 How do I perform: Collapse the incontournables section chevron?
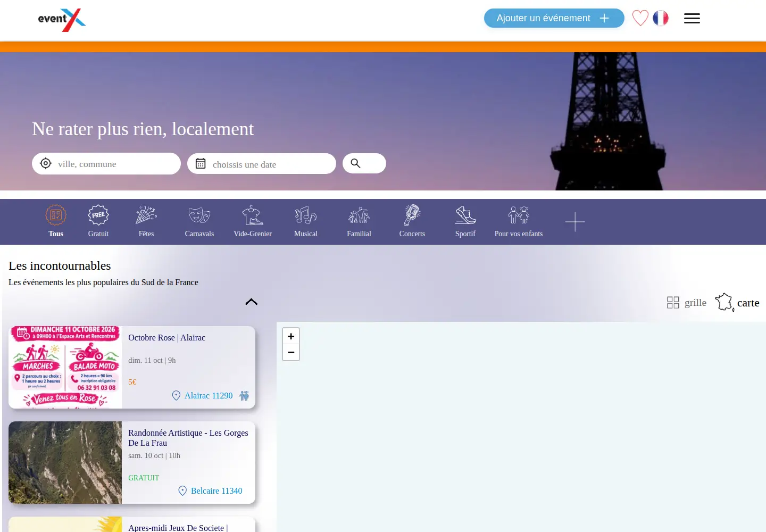point(251,302)
